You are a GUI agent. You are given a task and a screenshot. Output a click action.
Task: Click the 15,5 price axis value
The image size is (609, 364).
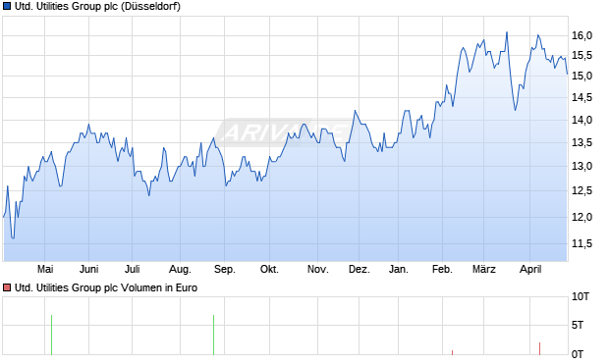[x=581, y=56]
